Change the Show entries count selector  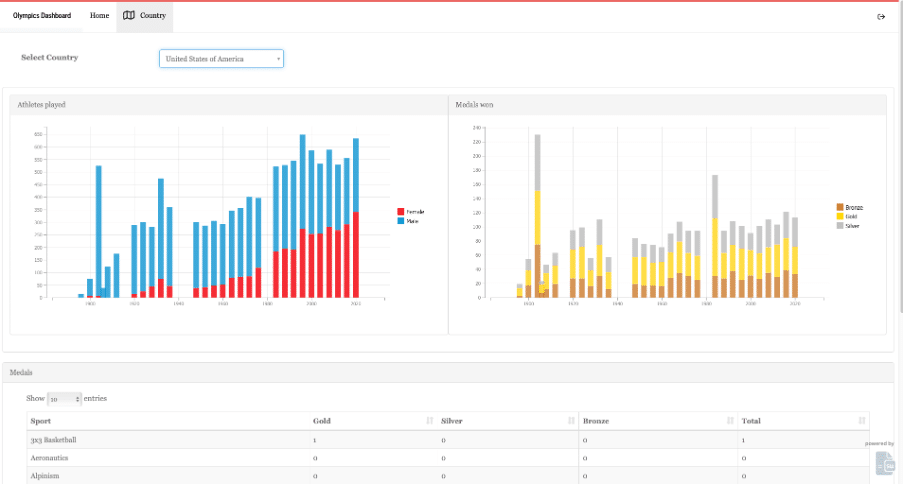pyautogui.click(x=64, y=399)
